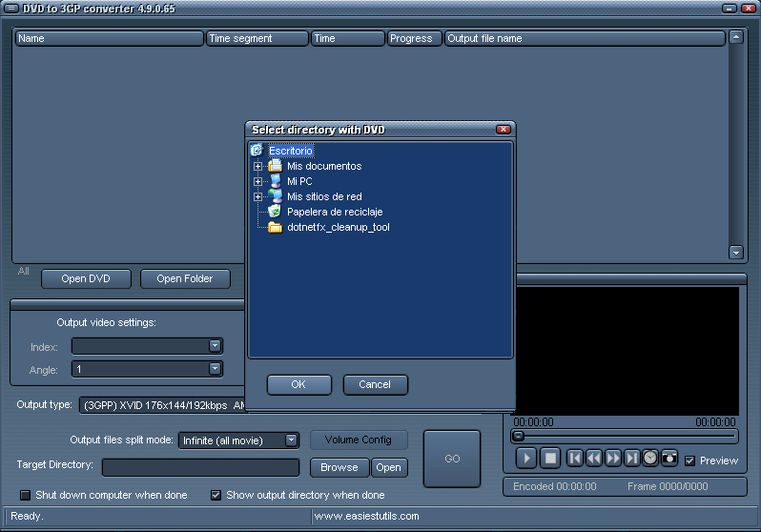Screen dimensions: 761x532
Task: Select dotnetfx_cleanup_tool folder in tree
Action: point(339,227)
